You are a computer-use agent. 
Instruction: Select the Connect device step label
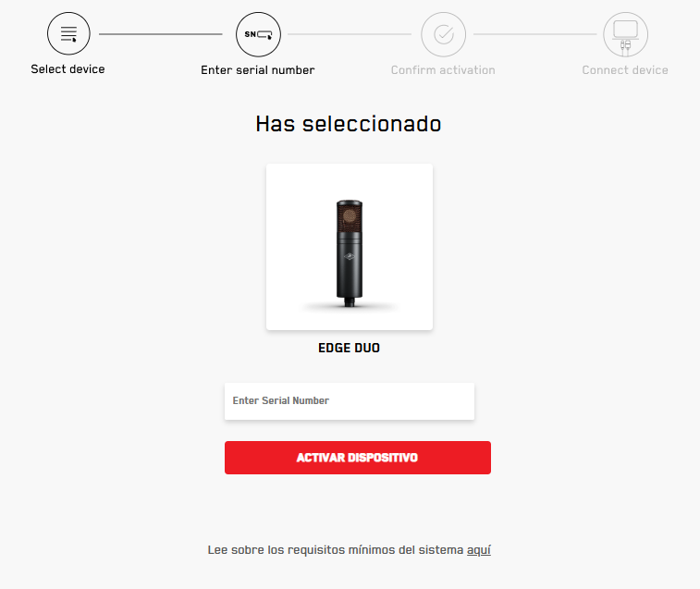point(625,70)
